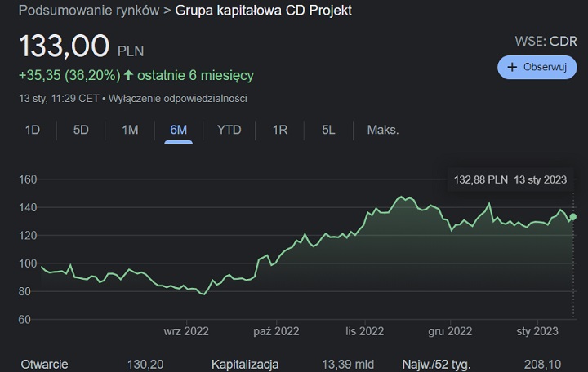Click the Najw./52 tyg. label
588x372 pixels.
tap(436, 364)
